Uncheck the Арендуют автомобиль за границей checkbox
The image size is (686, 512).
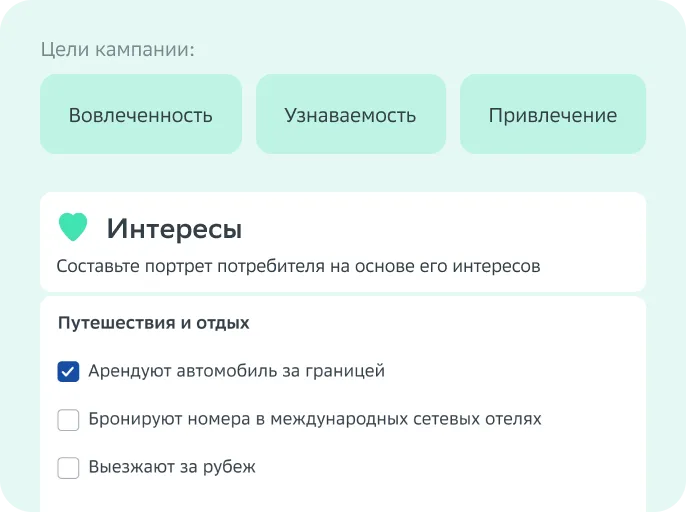68,372
